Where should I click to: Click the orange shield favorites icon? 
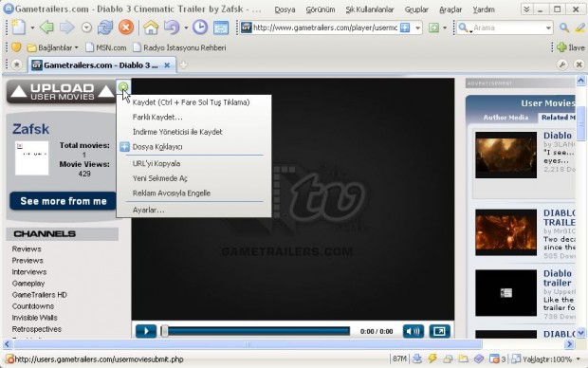[16, 47]
